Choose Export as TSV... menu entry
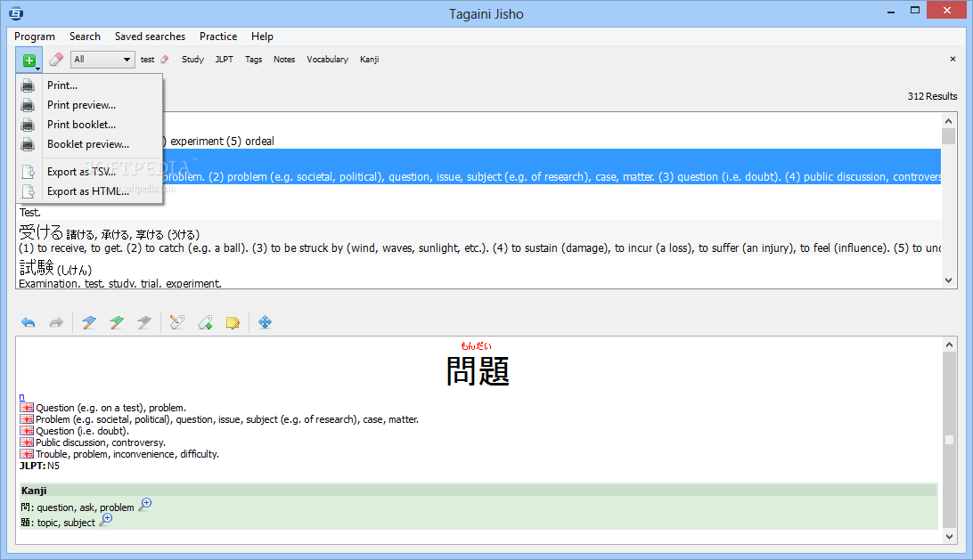 point(89,172)
